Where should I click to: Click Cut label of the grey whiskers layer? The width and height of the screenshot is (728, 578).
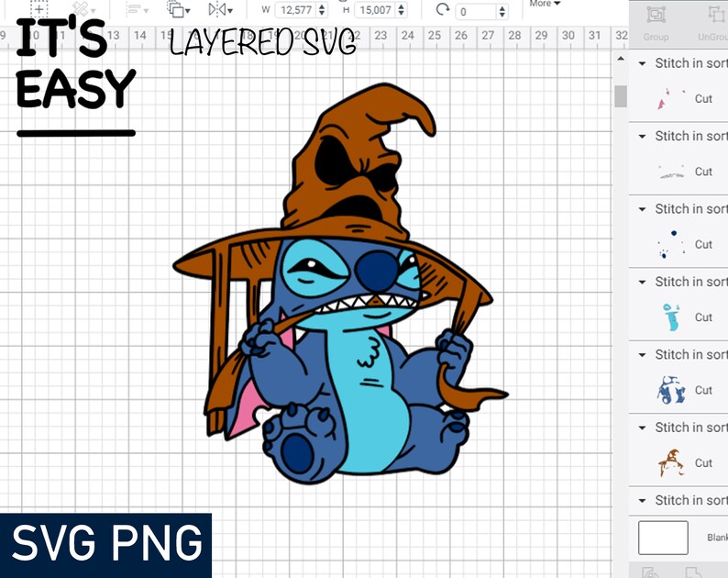pyautogui.click(x=703, y=172)
